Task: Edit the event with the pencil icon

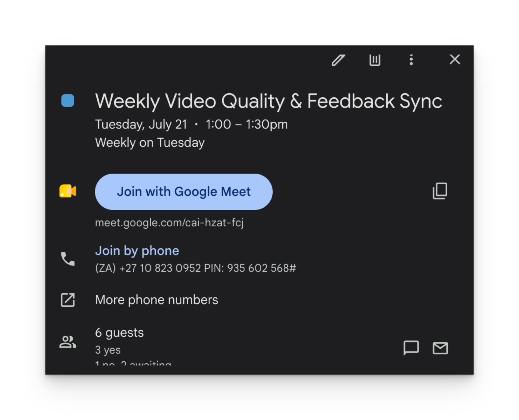Action: click(338, 60)
